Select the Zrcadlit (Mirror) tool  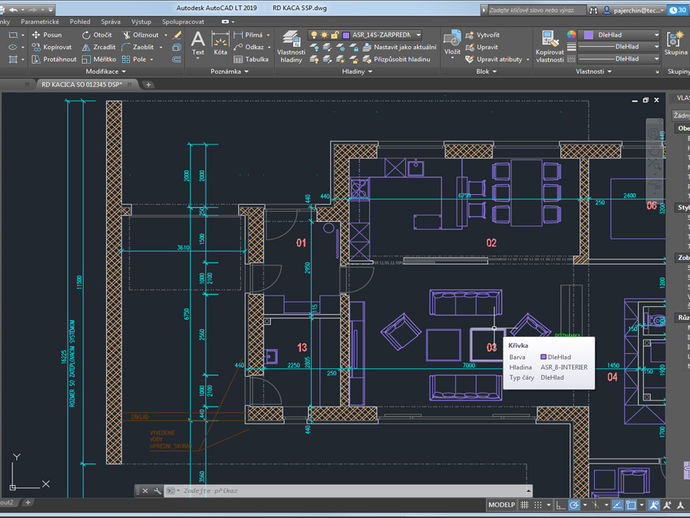[99, 47]
